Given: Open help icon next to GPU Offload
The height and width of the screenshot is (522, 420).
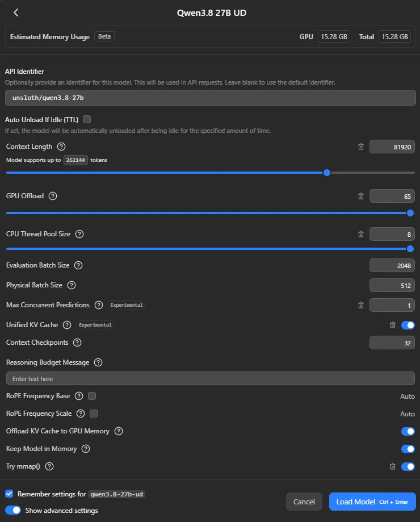Looking at the screenshot, I should pos(53,196).
